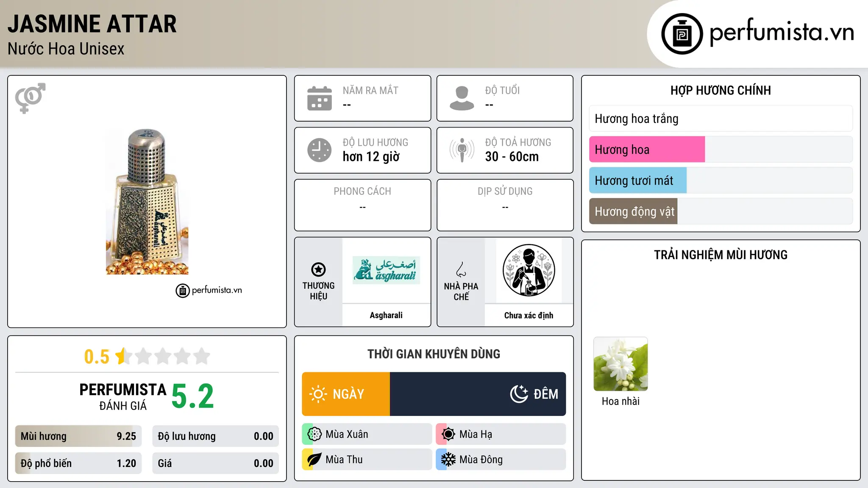Select the Hương hoa trắng accord bar

721,119
